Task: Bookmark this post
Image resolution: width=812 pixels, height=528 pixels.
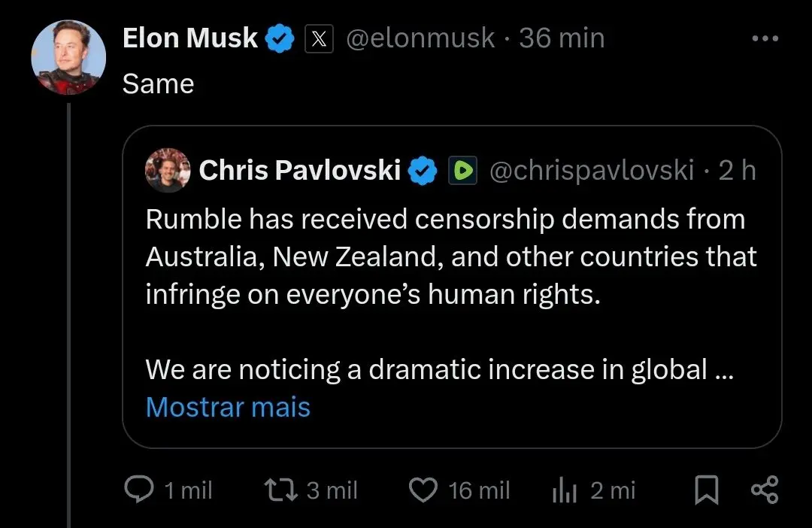Action: coord(704,491)
